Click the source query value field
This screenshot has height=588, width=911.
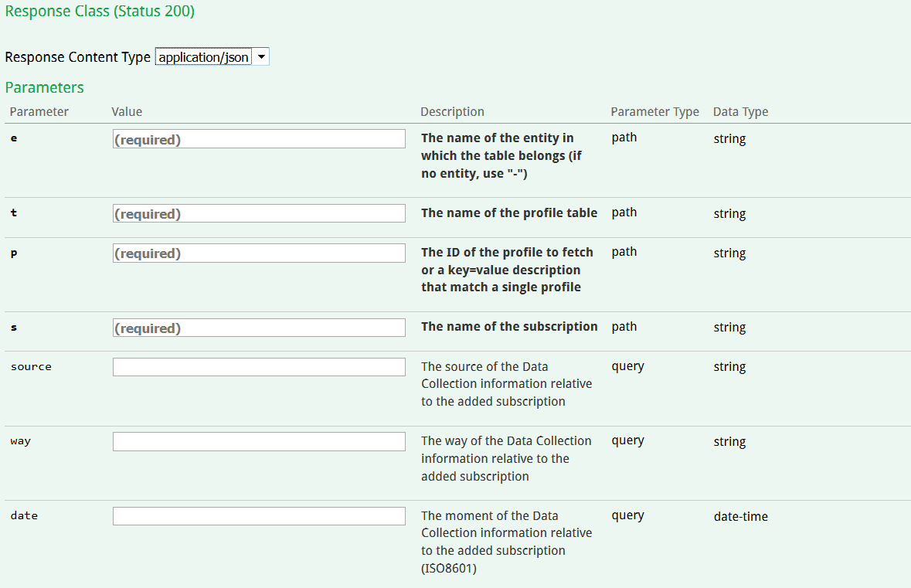(x=259, y=367)
